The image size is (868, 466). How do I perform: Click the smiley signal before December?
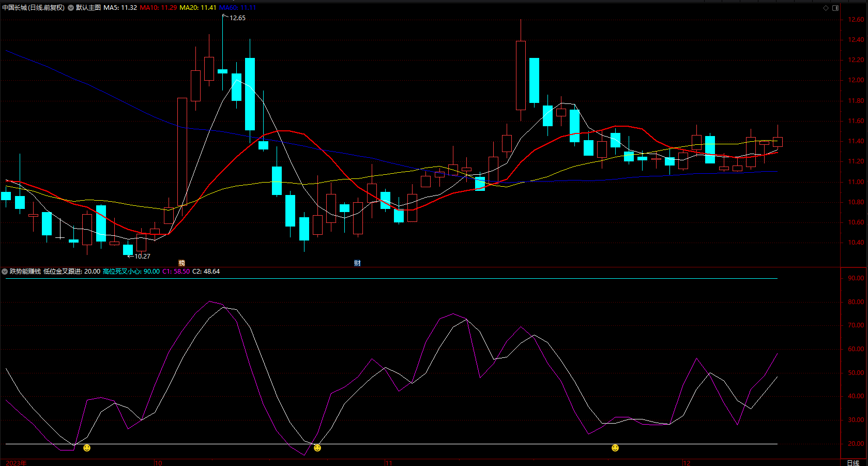coord(615,448)
